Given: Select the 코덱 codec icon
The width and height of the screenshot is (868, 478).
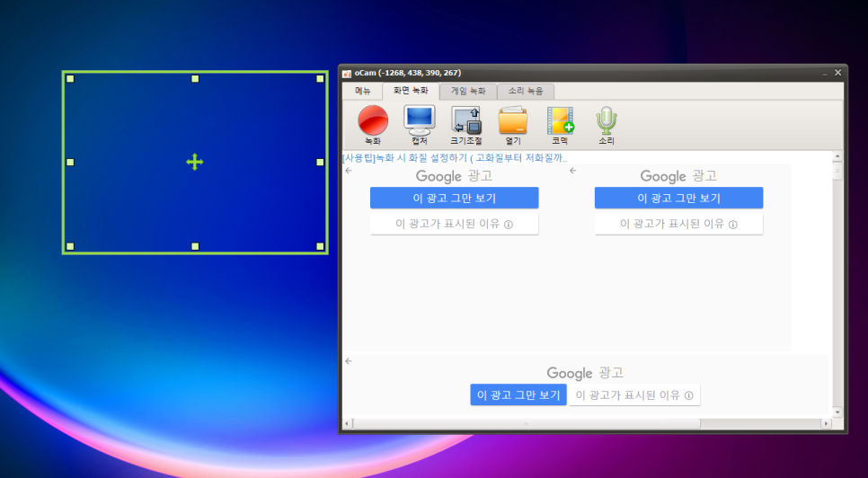Looking at the screenshot, I should click(x=560, y=125).
